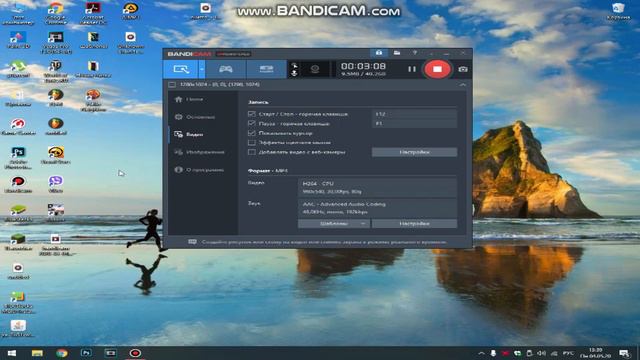The height and width of the screenshot is (360, 640).
Task: Open Windows Start menu
Action: pos(11,353)
